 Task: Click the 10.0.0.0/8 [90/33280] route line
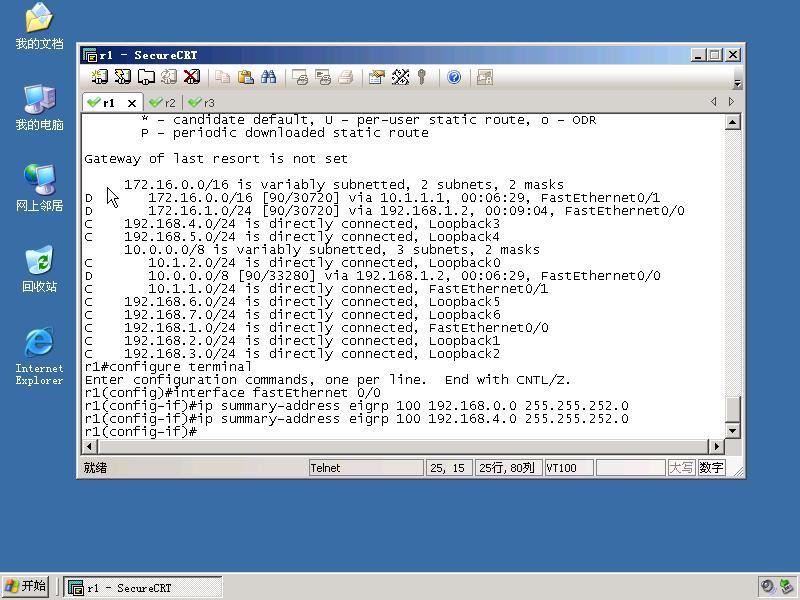coord(372,276)
